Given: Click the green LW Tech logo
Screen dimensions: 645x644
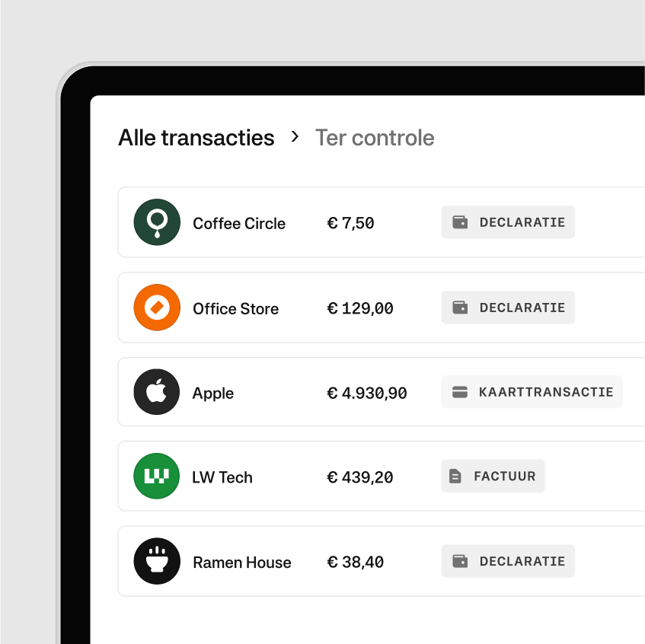Looking at the screenshot, I should (x=156, y=476).
